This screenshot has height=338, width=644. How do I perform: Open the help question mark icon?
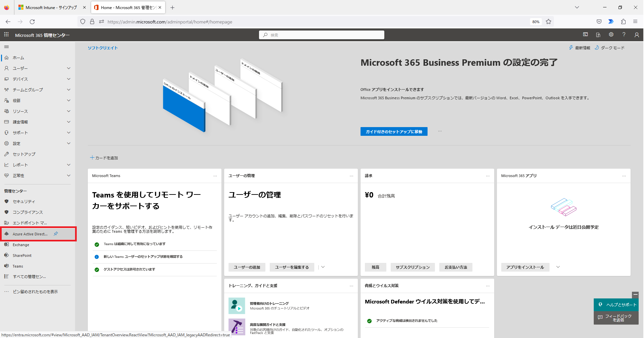[x=624, y=35]
